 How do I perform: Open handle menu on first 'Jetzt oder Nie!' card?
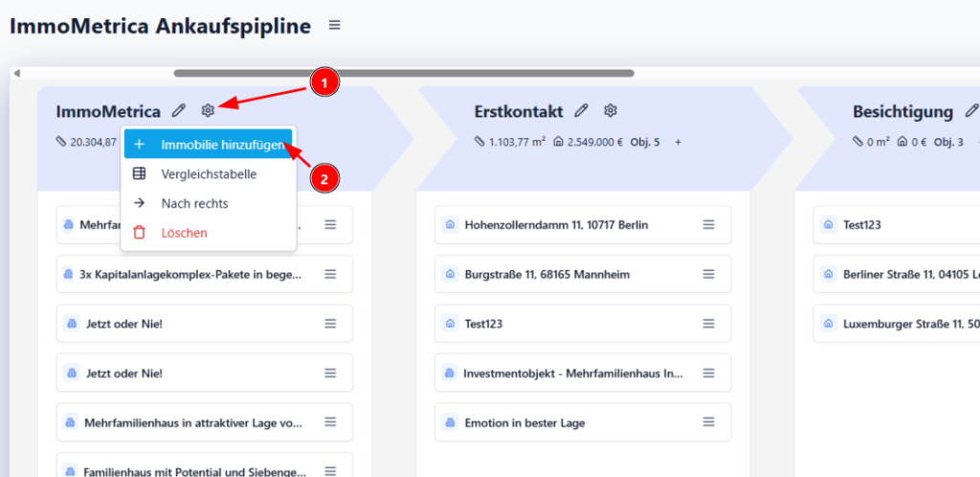[330, 324]
